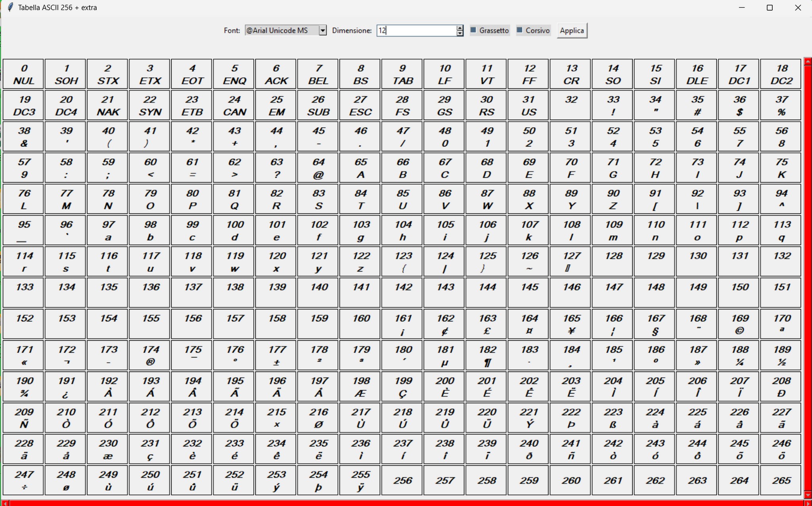Select cell 94 caret

click(781, 199)
